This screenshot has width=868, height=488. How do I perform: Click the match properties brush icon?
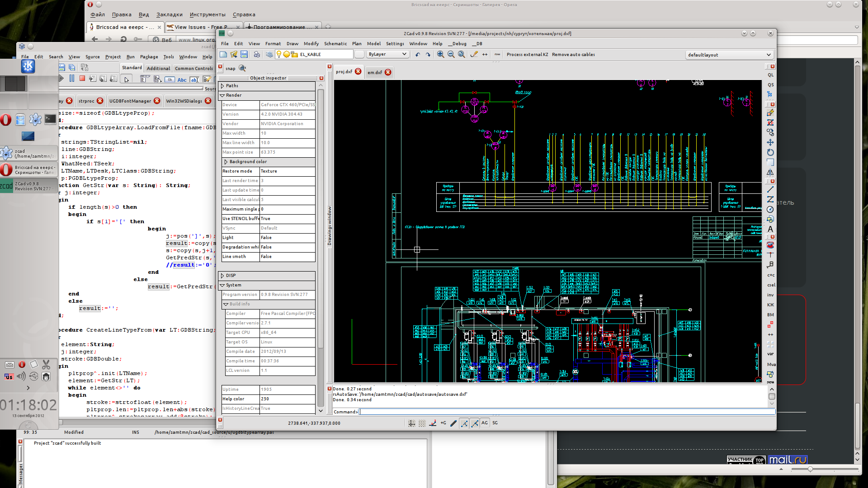click(474, 54)
